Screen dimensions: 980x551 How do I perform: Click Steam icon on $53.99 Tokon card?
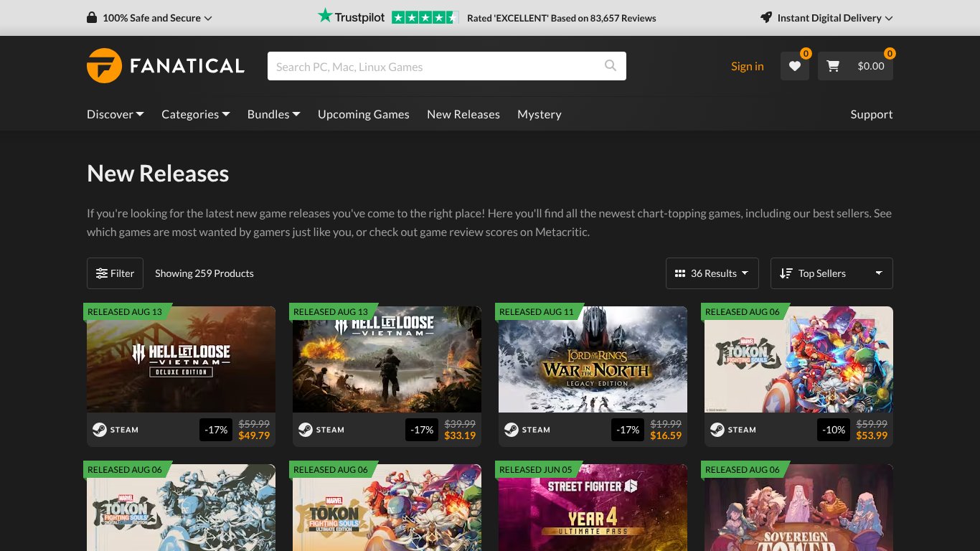coord(717,430)
